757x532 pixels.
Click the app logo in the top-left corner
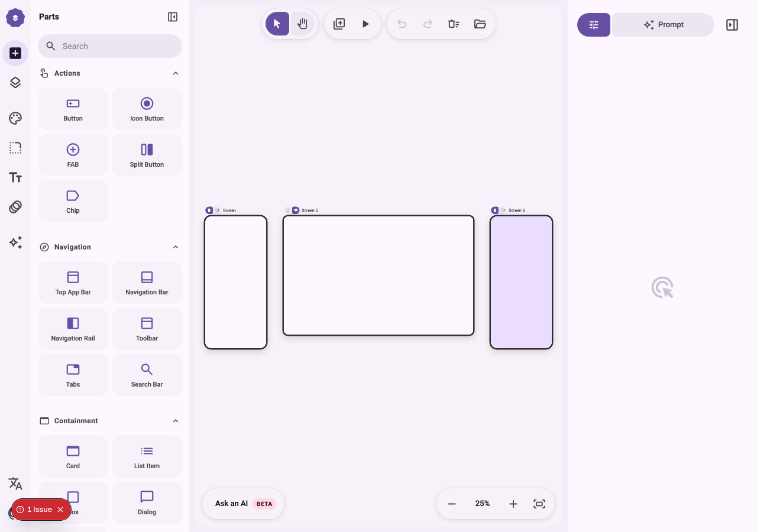point(15,18)
